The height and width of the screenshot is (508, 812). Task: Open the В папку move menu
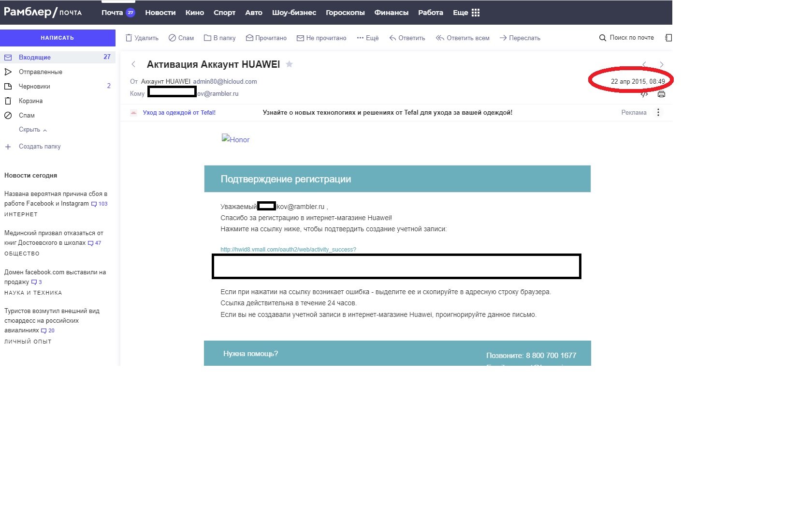tap(220, 38)
